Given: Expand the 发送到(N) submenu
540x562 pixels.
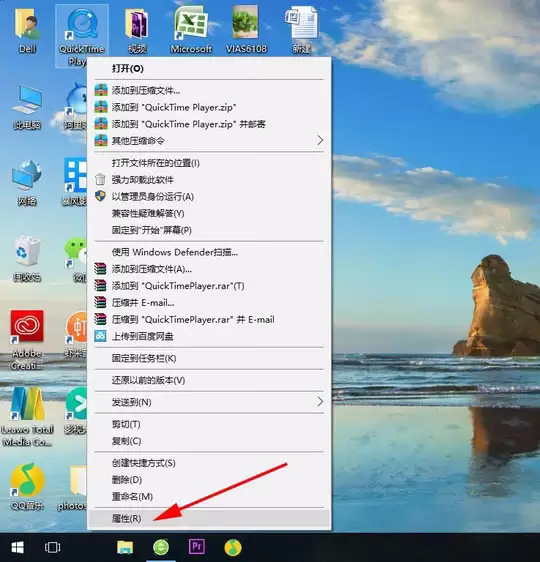Looking at the screenshot, I should [209, 402].
